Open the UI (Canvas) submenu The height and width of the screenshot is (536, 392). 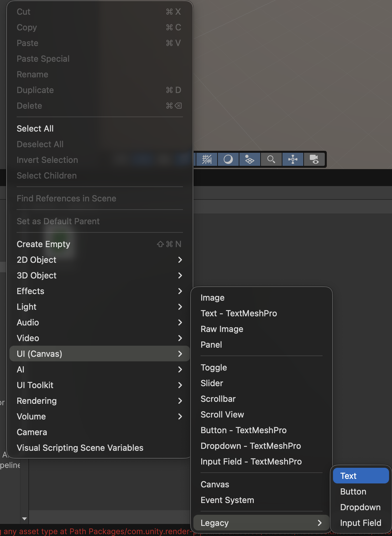point(99,354)
